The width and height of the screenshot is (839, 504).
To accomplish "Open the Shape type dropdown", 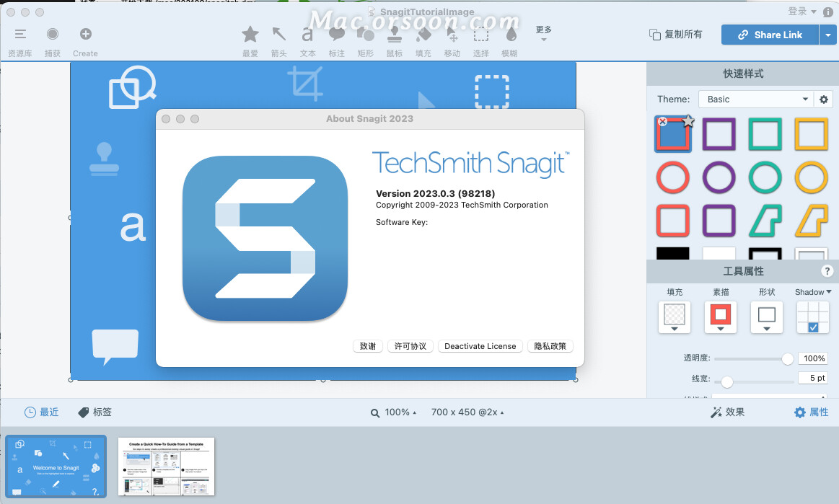I will [766, 317].
